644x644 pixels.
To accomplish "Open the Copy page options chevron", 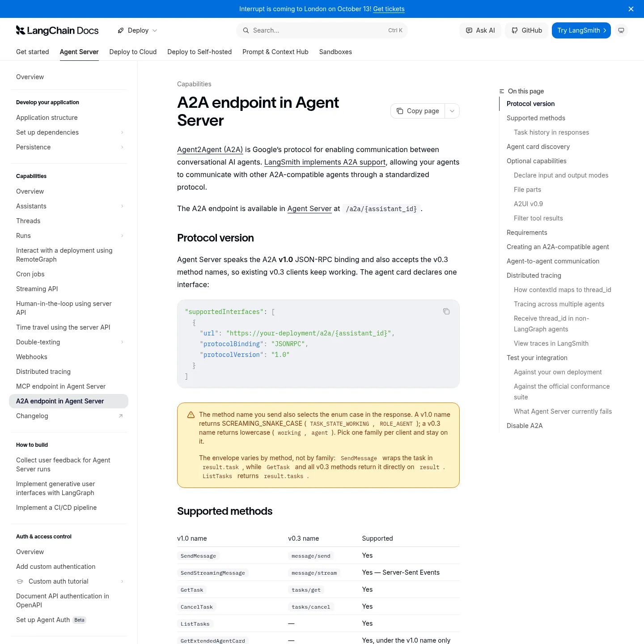I will click(452, 111).
